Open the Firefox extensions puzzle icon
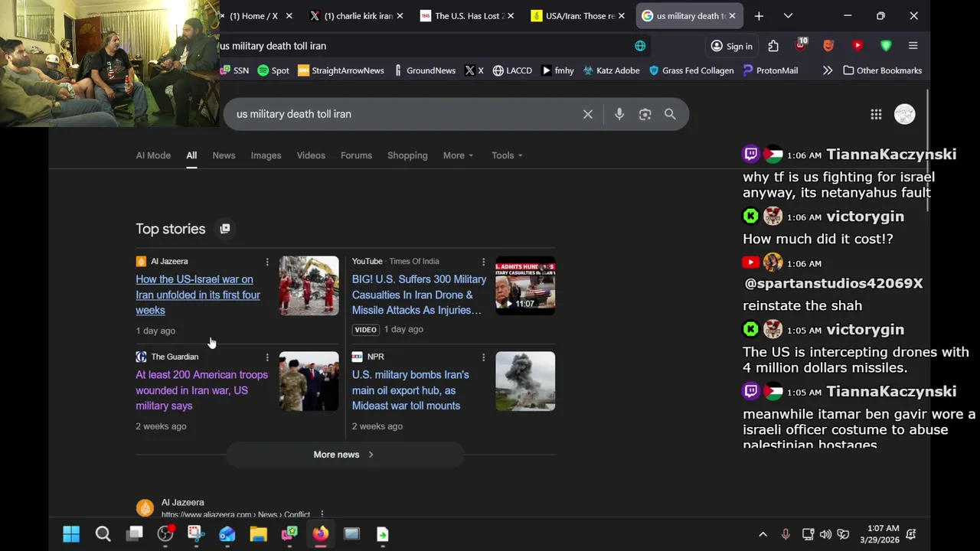The image size is (980, 551). point(773,46)
